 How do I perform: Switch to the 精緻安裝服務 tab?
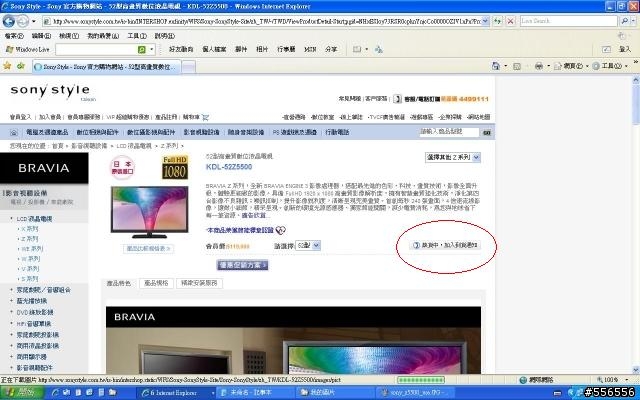[x=199, y=283]
